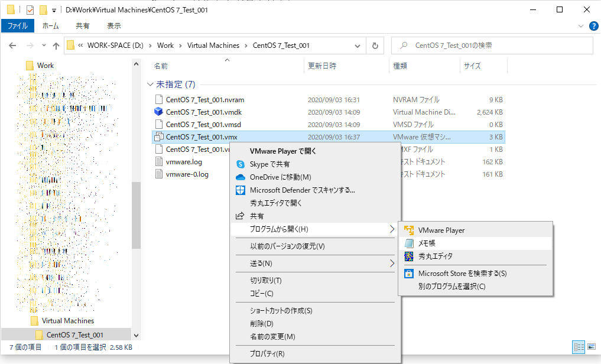Image resolution: width=601 pixels, height=364 pixels.
Task: Open the quick access toolbar customize dropdown
Action: click(54, 11)
